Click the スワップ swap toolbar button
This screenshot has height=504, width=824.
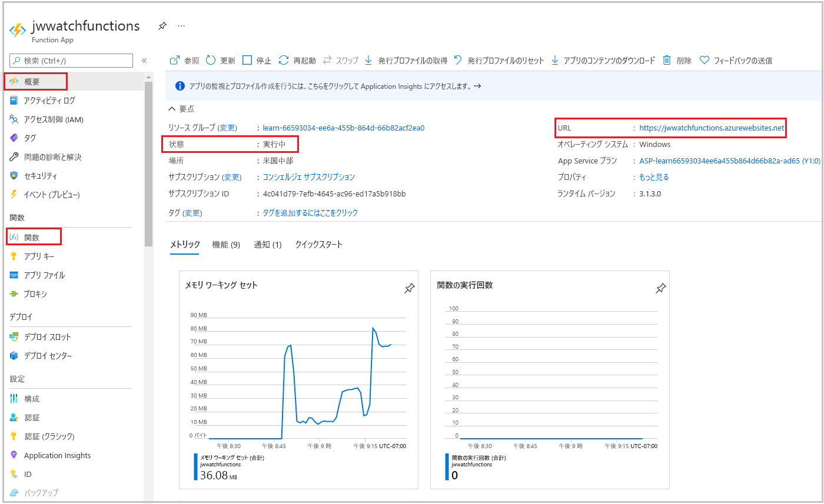click(x=341, y=61)
